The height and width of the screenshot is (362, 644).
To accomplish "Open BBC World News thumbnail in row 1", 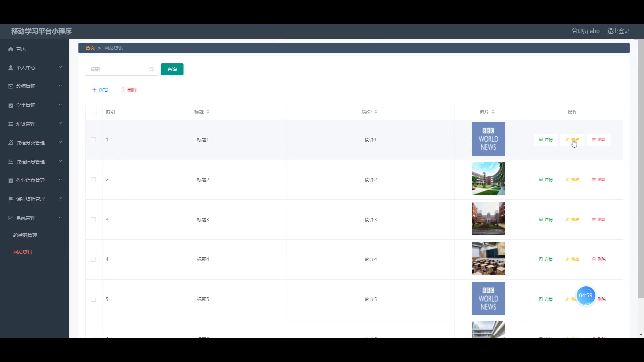I will (488, 139).
